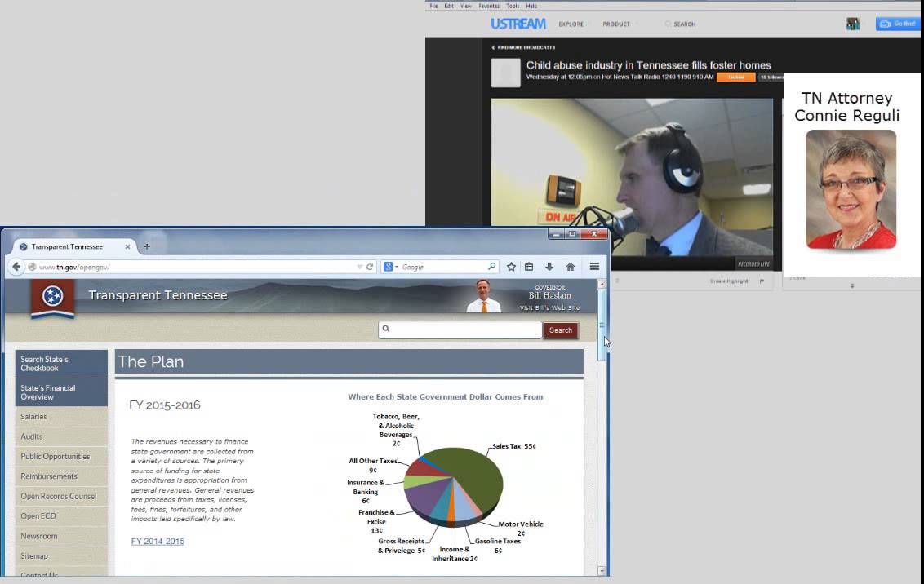
Task: Open Visit Bill's Web Site link
Action: pos(550,307)
